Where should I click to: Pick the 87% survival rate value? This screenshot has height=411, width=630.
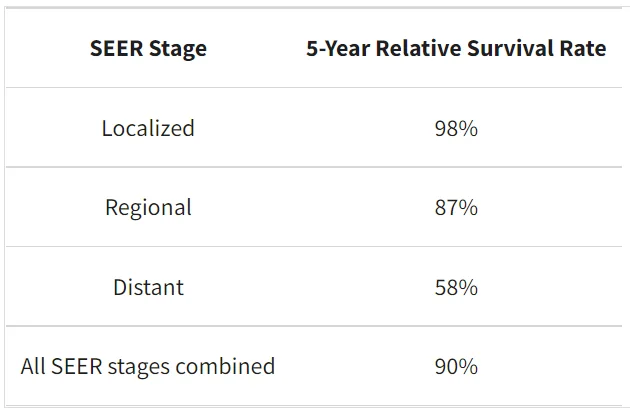456,207
